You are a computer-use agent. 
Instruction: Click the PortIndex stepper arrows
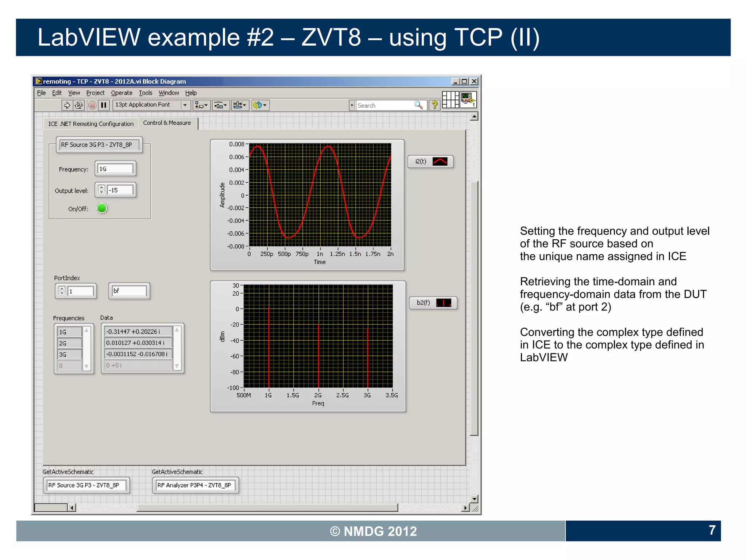62,291
